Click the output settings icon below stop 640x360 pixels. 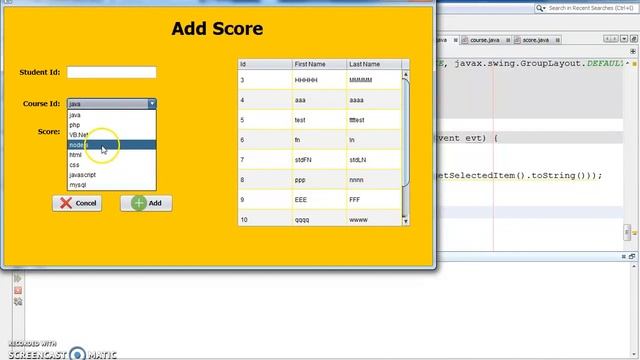pyautogui.click(x=18, y=302)
